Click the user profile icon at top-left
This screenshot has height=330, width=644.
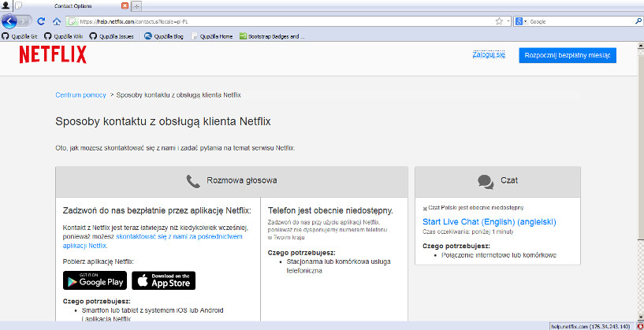pyautogui.click(x=6, y=6)
